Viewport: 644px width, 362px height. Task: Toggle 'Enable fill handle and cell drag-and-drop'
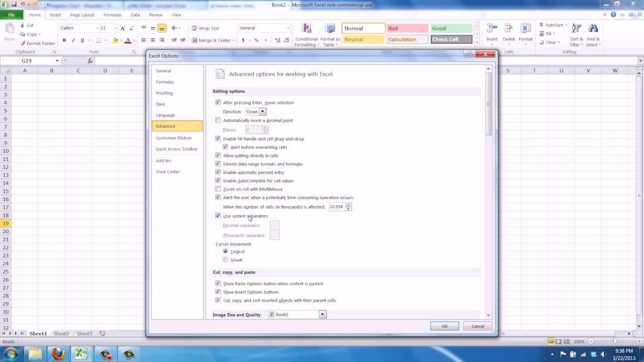coord(218,139)
